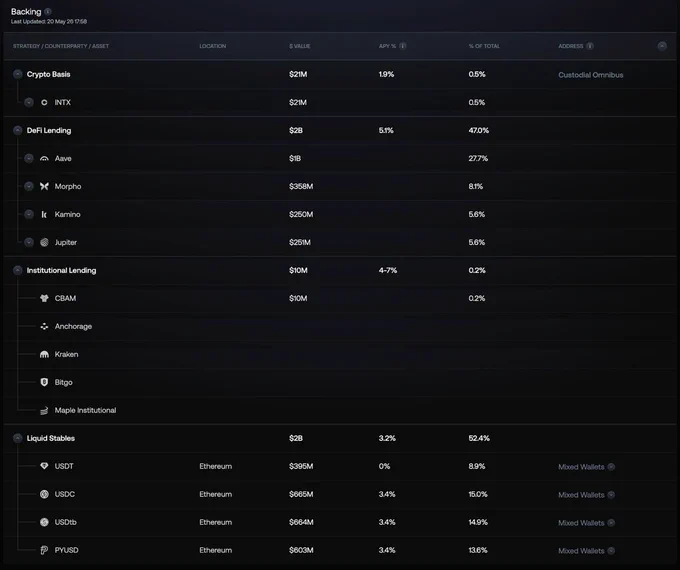Click the Kraken logo icon
This screenshot has height=570, width=680.
pos(44,354)
